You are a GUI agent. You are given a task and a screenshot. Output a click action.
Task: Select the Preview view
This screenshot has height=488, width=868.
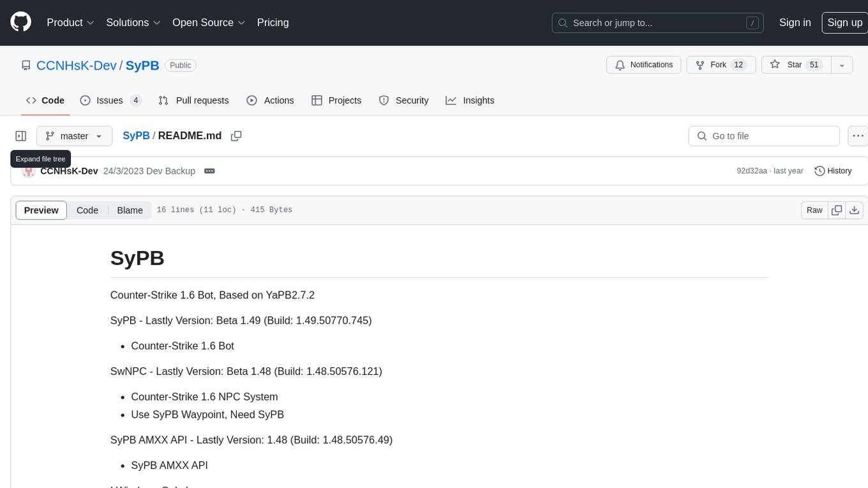coord(41,210)
